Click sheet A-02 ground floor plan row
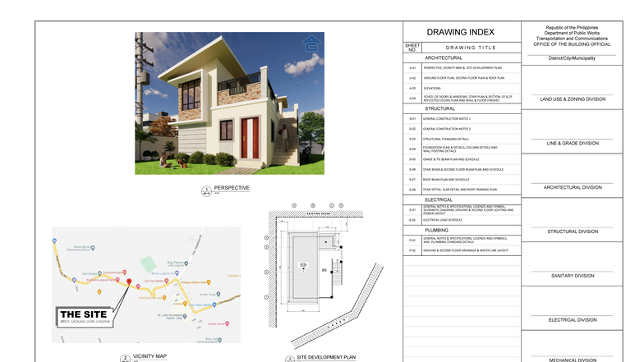 [x=462, y=78]
